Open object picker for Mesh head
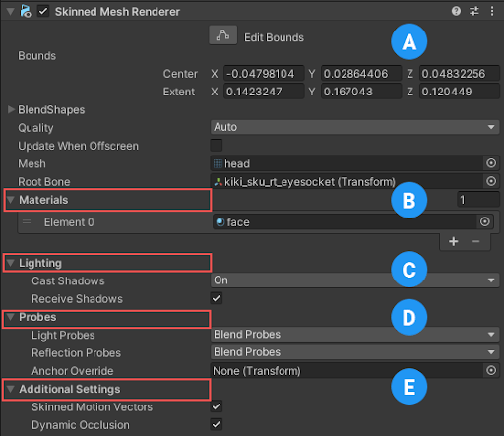This screenshot has height=436, width=504. (491, 163)
